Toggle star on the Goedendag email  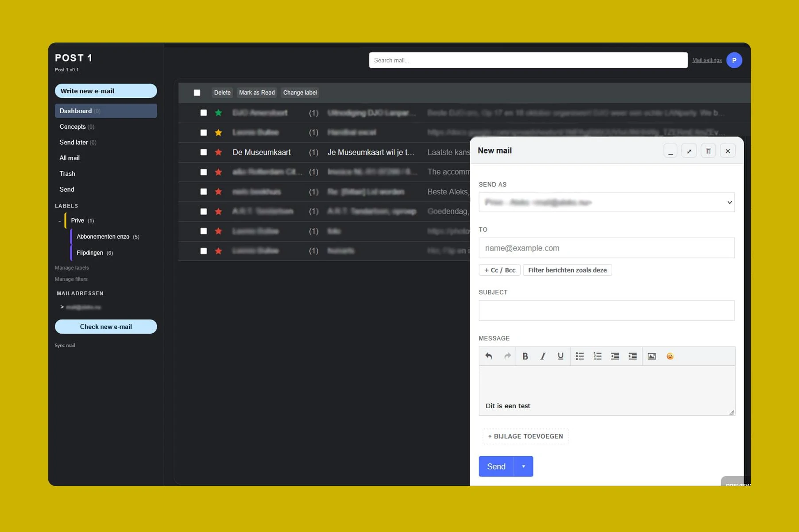click(218, 211)
